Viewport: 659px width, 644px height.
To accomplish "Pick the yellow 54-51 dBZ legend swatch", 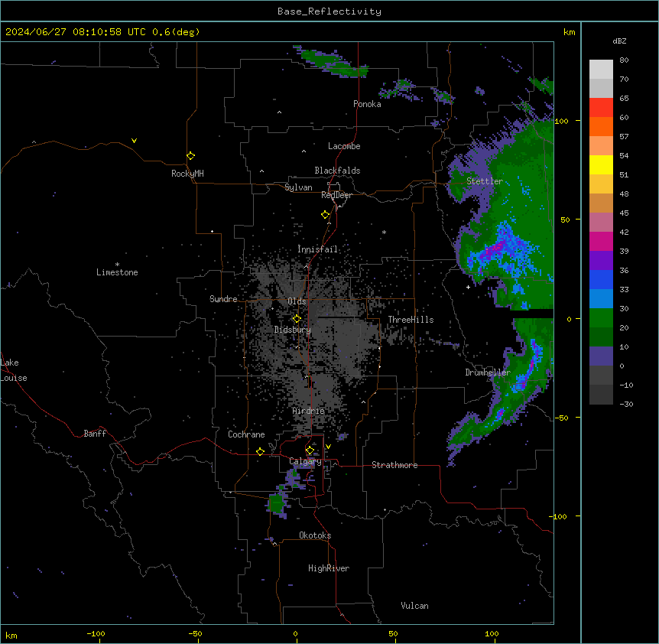I will pos(601,164).
